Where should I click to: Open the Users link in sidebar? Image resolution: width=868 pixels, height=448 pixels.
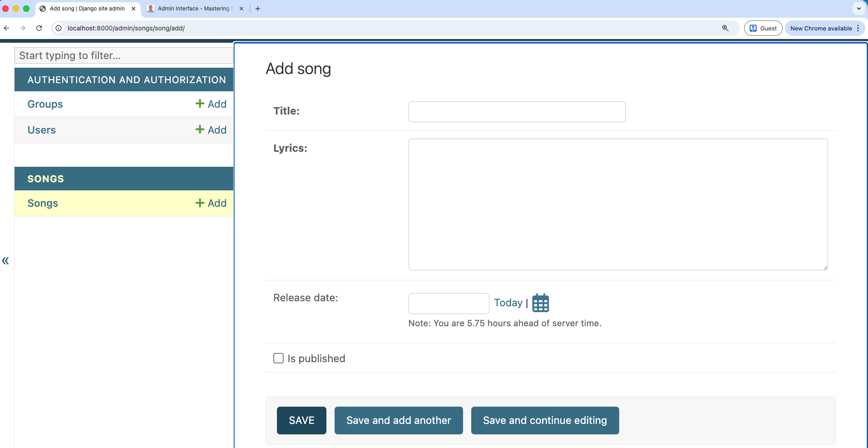[x=41, y=130]
